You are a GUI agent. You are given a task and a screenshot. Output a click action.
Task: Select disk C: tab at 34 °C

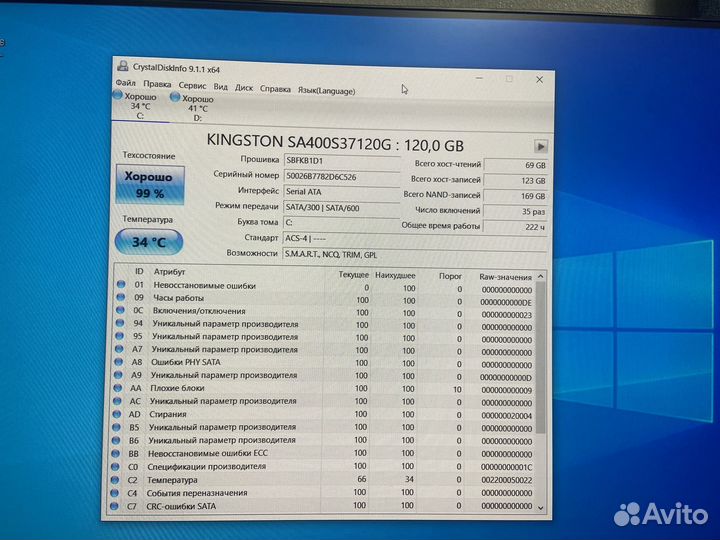point(140,106)
